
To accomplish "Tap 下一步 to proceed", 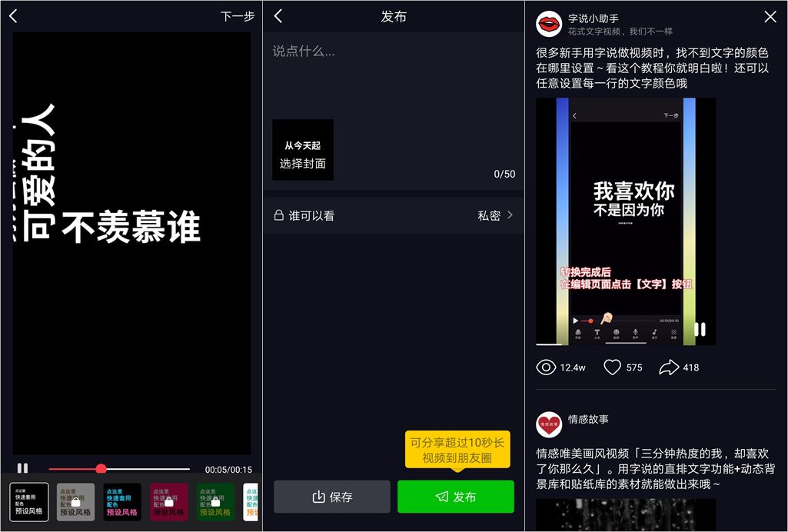I will pos(235,15).
